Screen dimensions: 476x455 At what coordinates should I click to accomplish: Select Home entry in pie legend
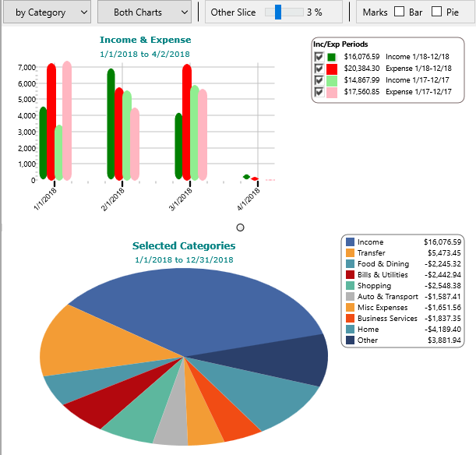[403, 330]
